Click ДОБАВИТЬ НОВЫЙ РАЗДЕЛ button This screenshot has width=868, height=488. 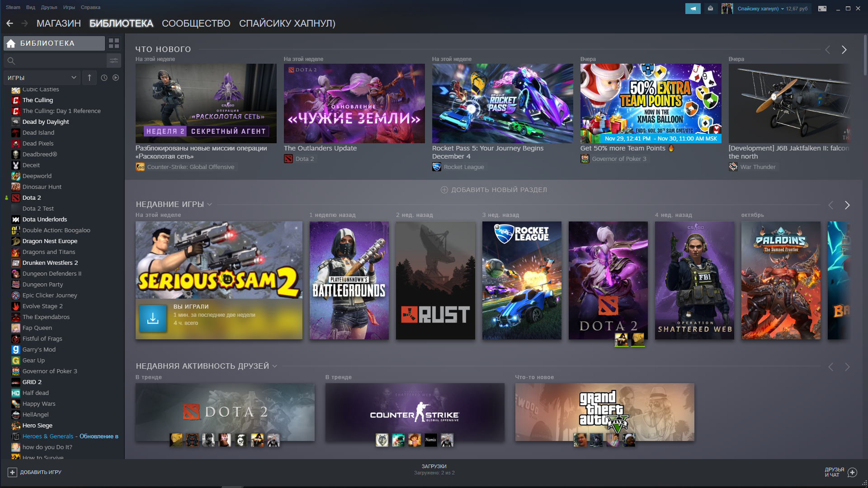[494, 190]
